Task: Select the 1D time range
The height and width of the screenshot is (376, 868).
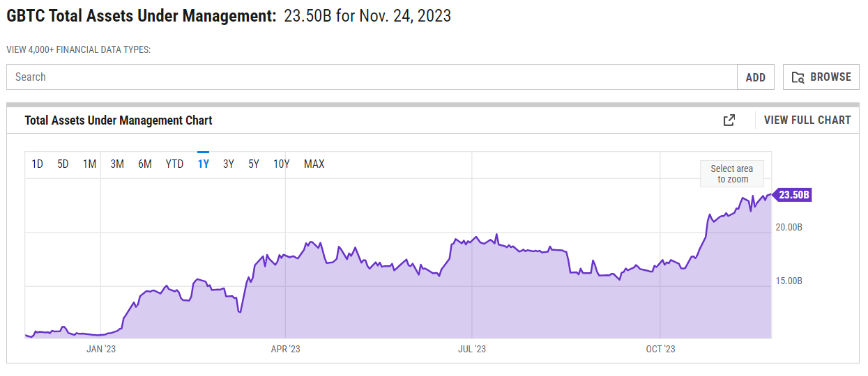Action: [x=38, y=164]
